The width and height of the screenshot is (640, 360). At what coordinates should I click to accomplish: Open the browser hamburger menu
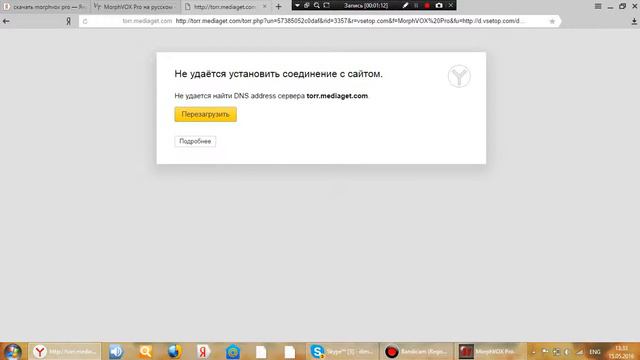point(598,6)
